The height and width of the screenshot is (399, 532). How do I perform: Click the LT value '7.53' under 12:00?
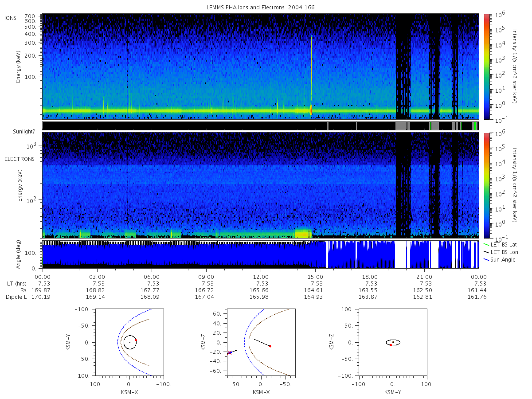[x=262, y=284]
